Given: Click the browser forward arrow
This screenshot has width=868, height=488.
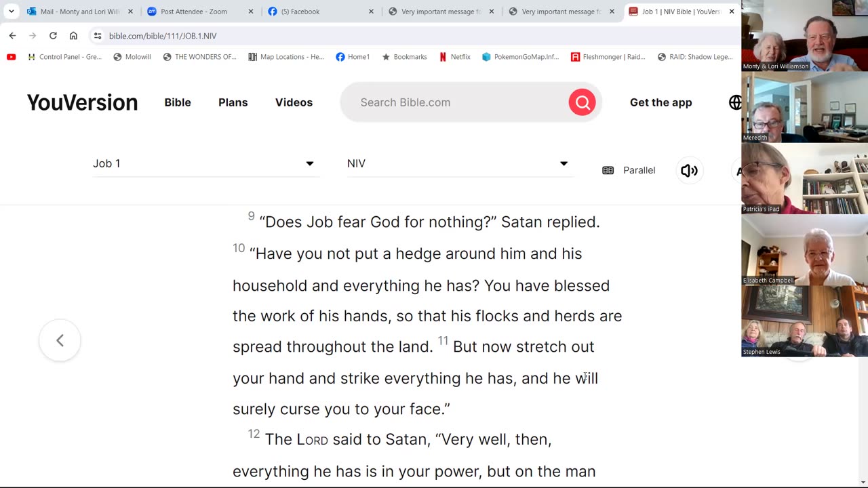Looking at the screenshot, I should [x=33, y=35].
